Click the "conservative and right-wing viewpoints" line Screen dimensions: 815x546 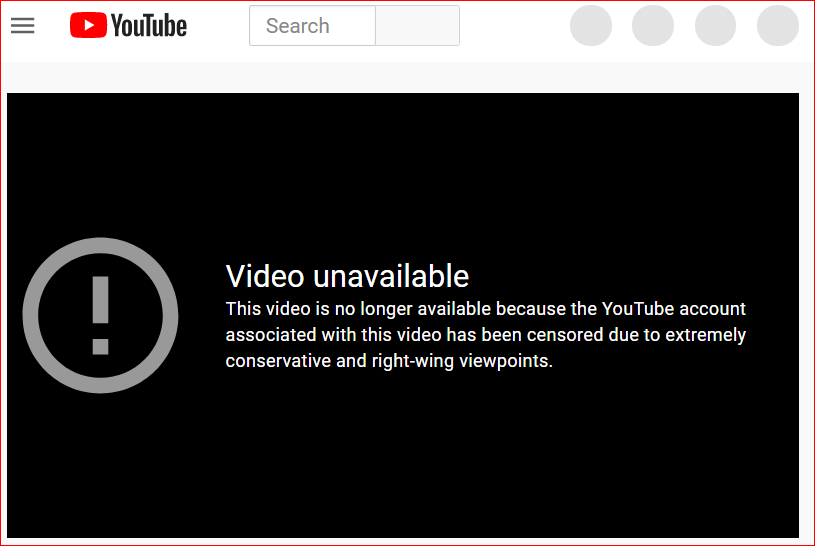coord(389,361)
